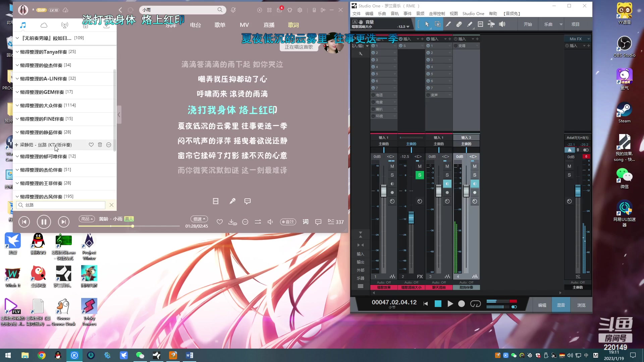This screenshot has height=362, width=644.
Task: Select the Paint (pencil) tool
Action: [470, 24]
